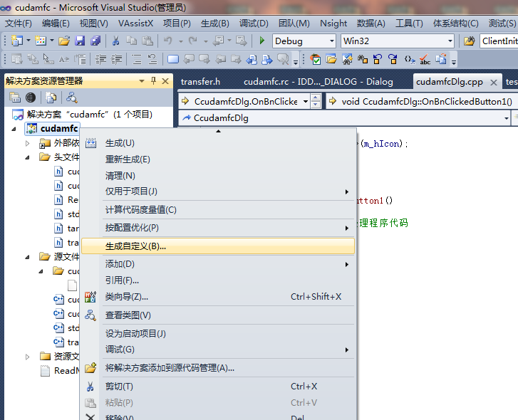Click View Class Diagram icon in Solution Explorer toolbar
This screenshot has height=420, width=518.
click(72, 98)
